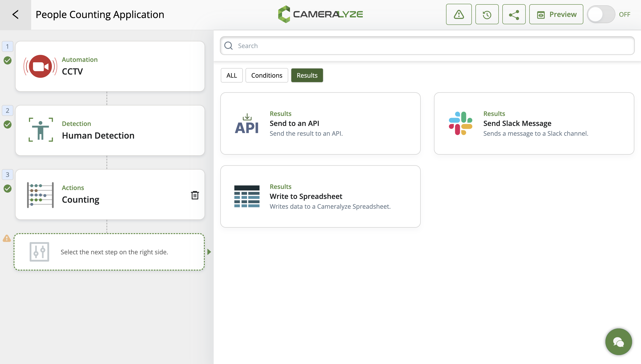Click the Preview button
Screen dimensions: 641x364
click(556, 14)
